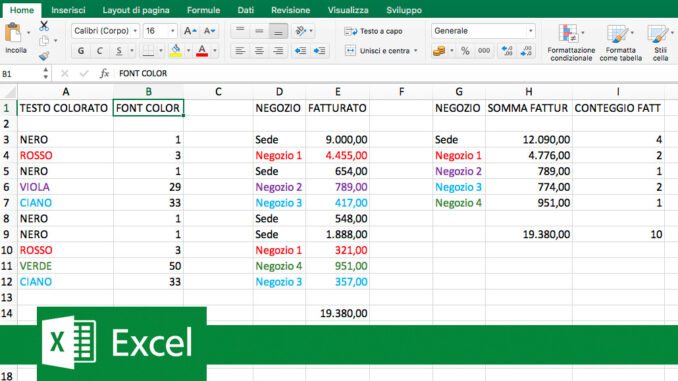
Task: Center text horizontally
Action: click(x=259, y=51)
